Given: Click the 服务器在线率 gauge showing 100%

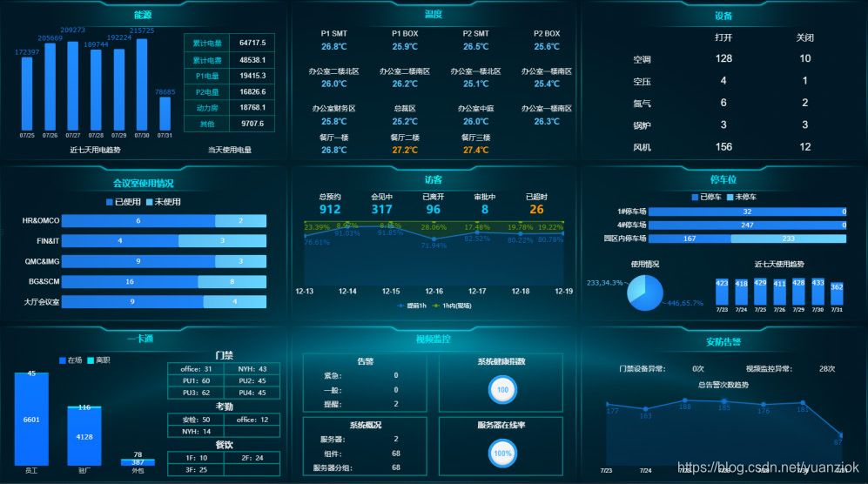Looking at the screenshot, I should click(x=502, y=454).
